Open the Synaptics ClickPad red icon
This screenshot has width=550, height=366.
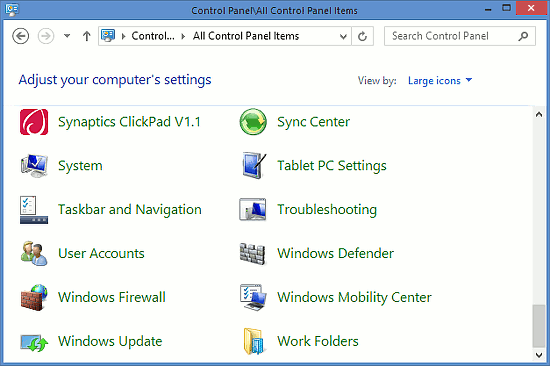(34, 122)
